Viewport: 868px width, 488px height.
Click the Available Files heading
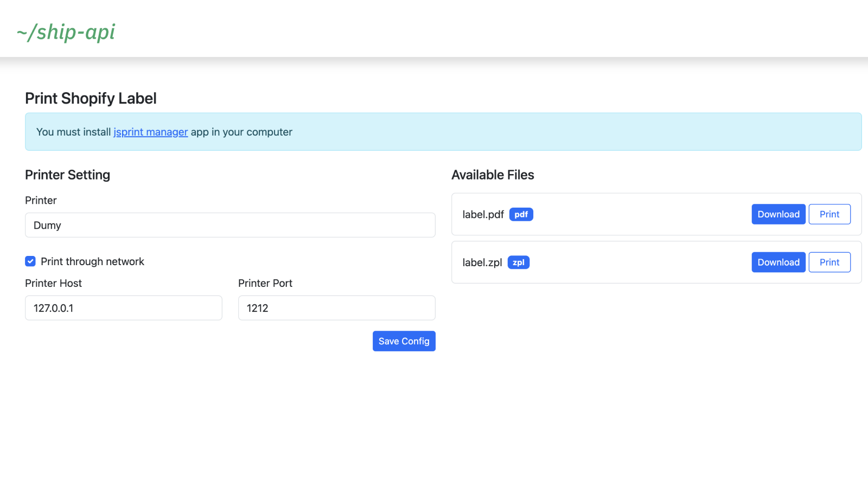click(493, 175)
